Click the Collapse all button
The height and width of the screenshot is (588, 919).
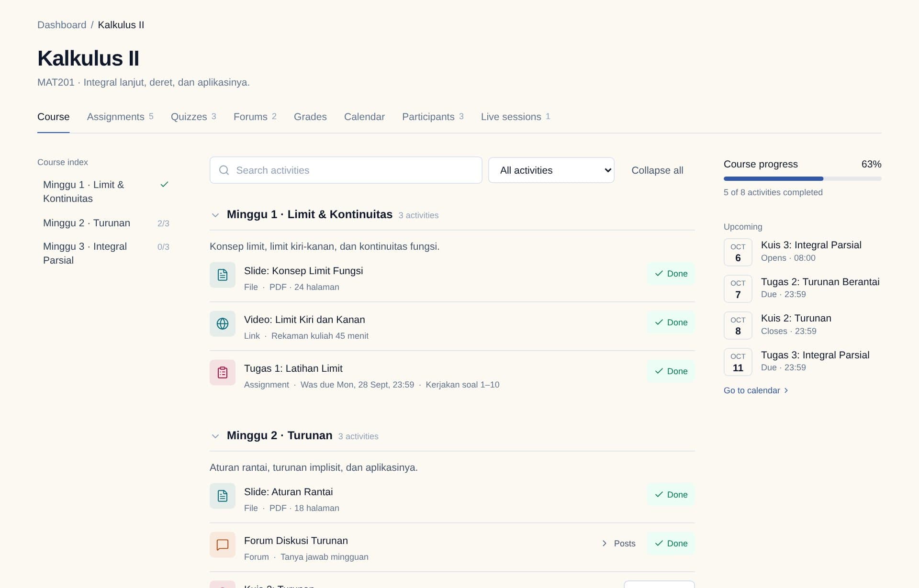pyautogui.click(x=657, y=170)
